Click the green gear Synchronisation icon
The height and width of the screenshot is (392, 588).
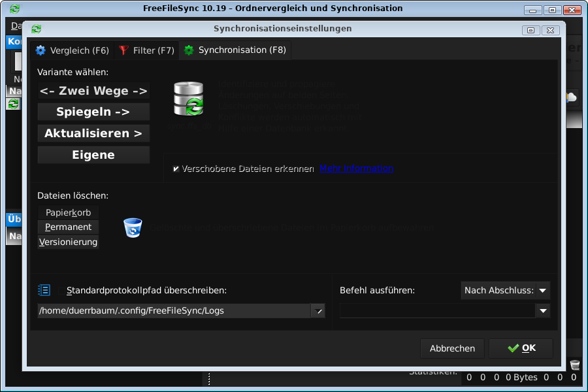[x=189, y=50]
